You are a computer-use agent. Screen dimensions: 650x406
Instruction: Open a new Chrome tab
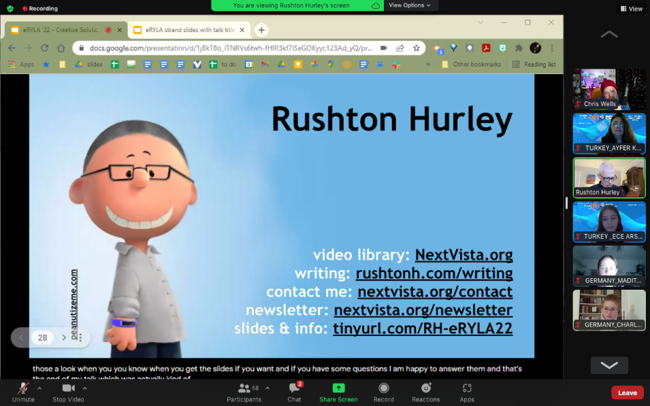click(x=261, y=30)
